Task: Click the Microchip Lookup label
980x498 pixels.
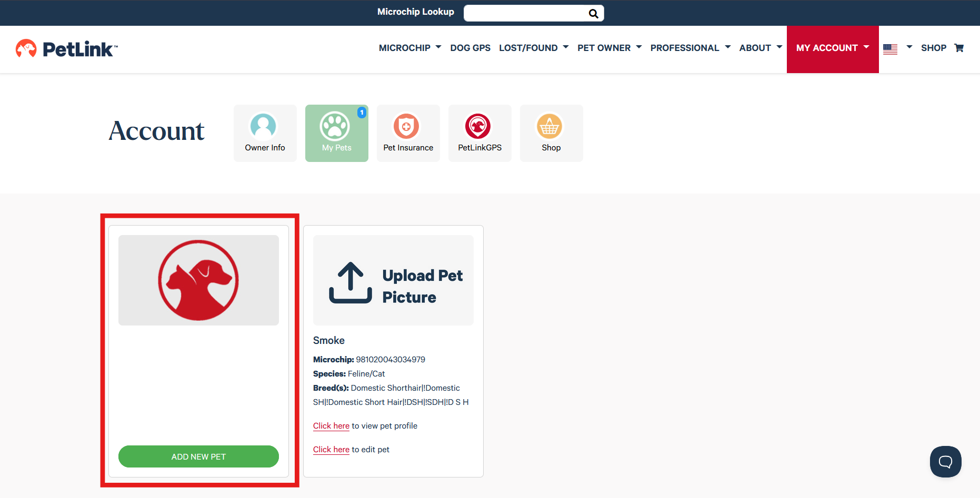Action: click(416, 12)
